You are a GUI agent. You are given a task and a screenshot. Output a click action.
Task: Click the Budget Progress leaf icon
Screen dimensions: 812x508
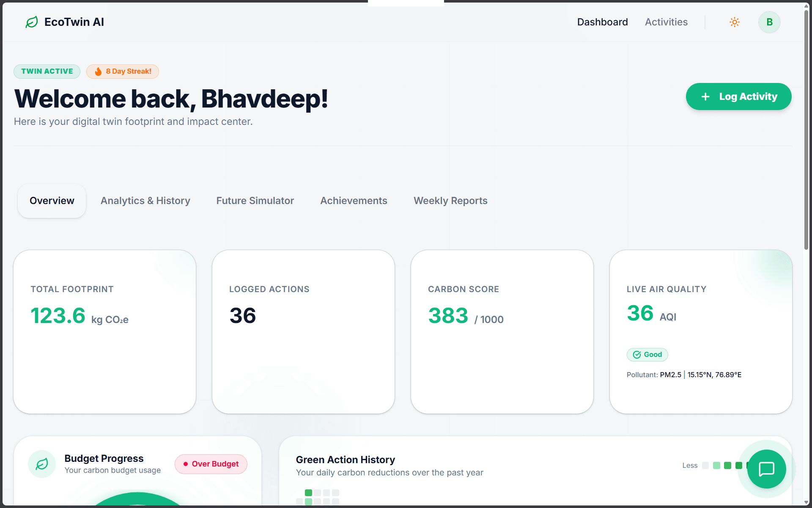click(42, 464)
